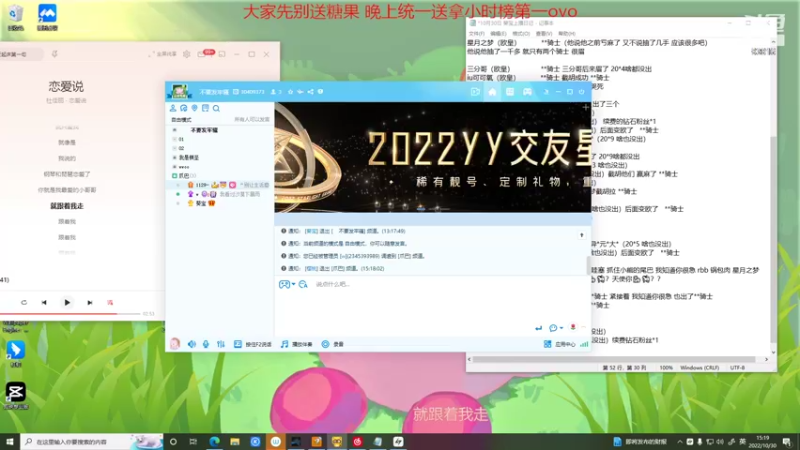Click the taskbar clock showing 15:19
This screenshot has height=450, width=800.
pos(763,441)
